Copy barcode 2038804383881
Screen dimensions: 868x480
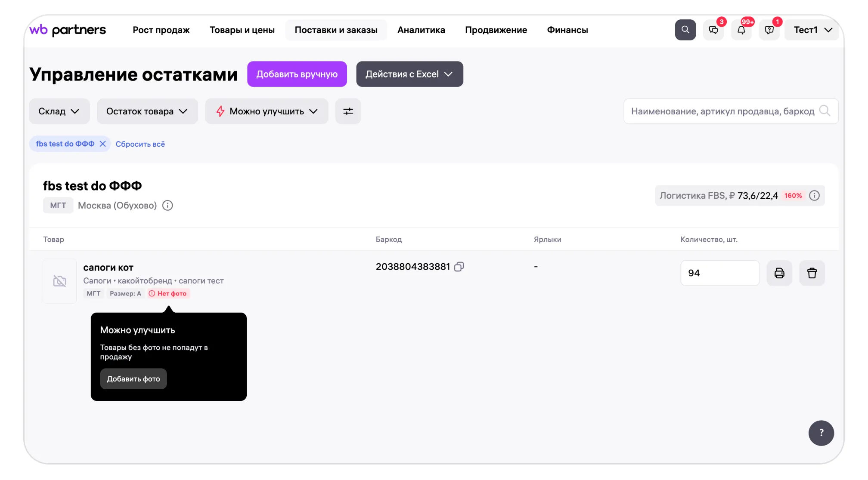click(459, 267)
